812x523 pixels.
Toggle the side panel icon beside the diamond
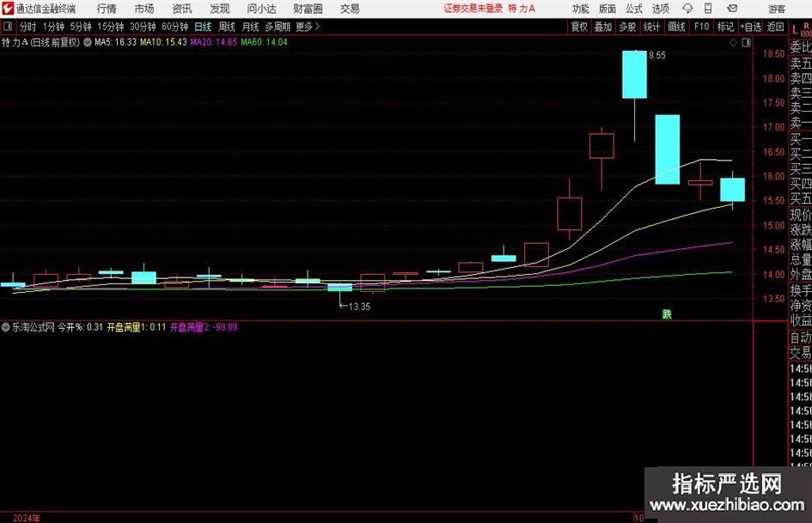[744, 41]
